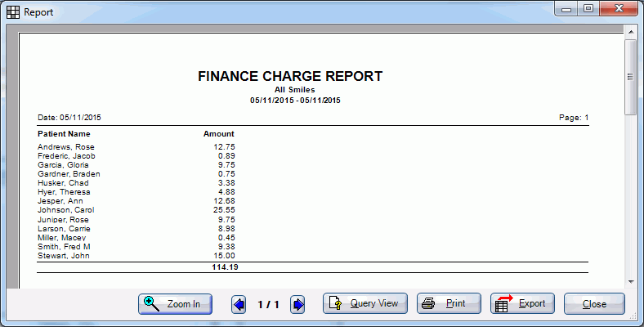Click amount 0.89 for Frederic
Viewport: 644px width, 327px height.
[x=226, y=156]
